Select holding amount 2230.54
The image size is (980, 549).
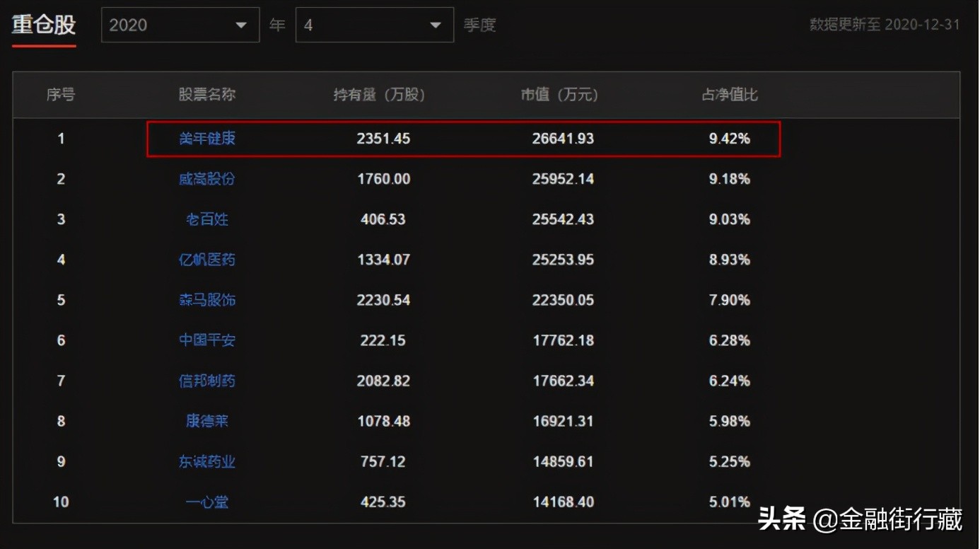(383, 300)
